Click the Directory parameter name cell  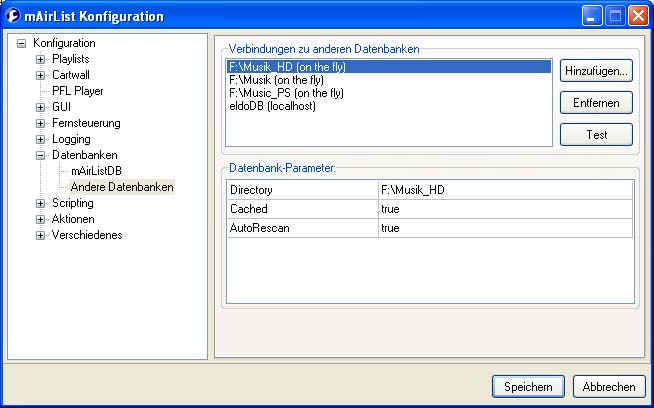(x=303, y=190)
